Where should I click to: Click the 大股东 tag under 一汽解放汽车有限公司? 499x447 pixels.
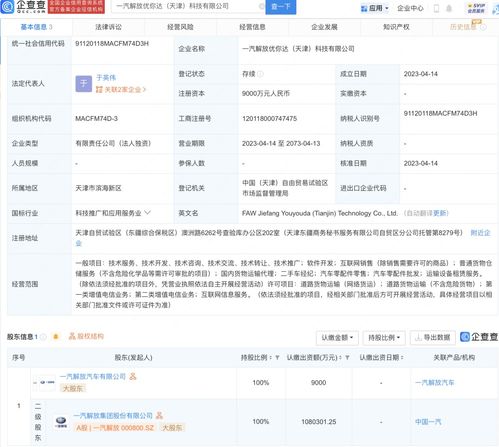(x=73, y=388)
